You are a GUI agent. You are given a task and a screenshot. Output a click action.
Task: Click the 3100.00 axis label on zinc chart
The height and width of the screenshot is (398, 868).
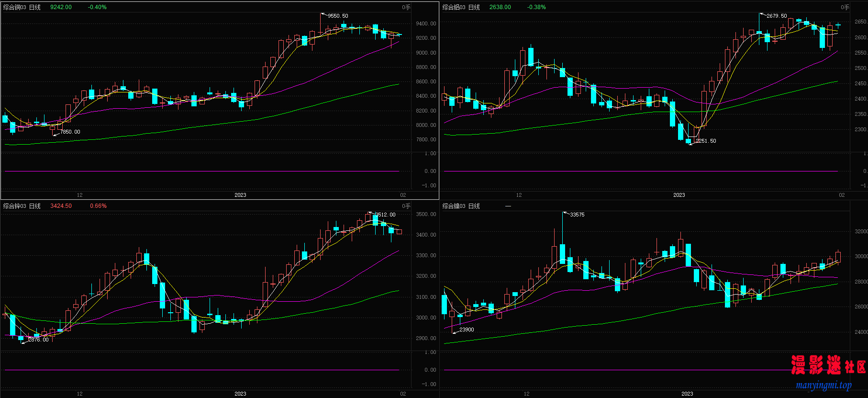426,297
